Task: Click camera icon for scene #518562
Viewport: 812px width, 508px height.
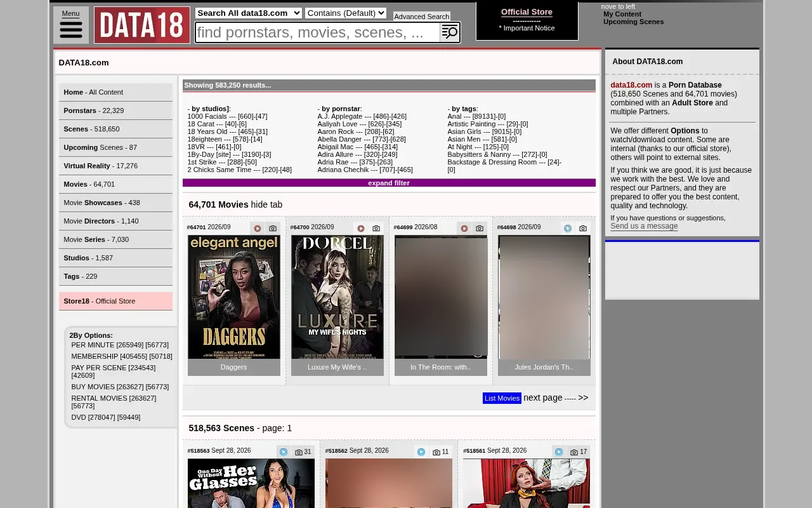Action: click(436, 452)
